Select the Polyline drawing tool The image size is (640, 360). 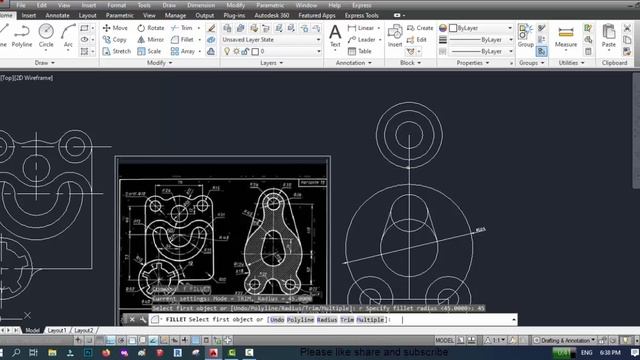(22, 36)
